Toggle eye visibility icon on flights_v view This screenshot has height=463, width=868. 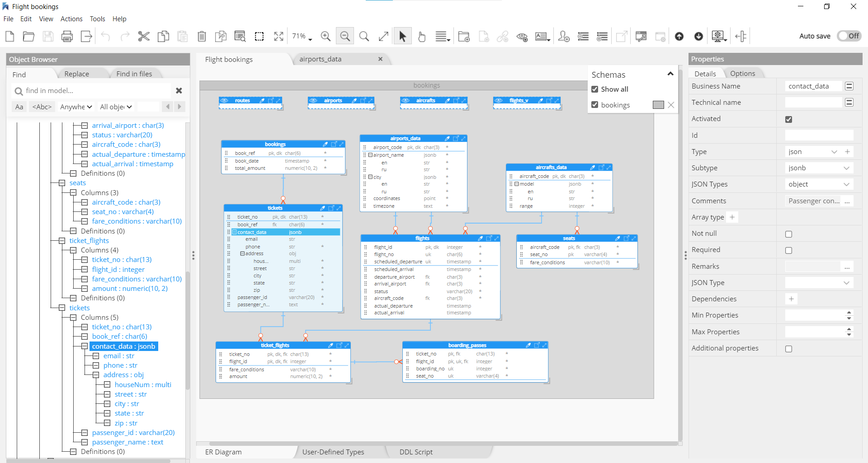pyautogui.click(x=499, y=100)
